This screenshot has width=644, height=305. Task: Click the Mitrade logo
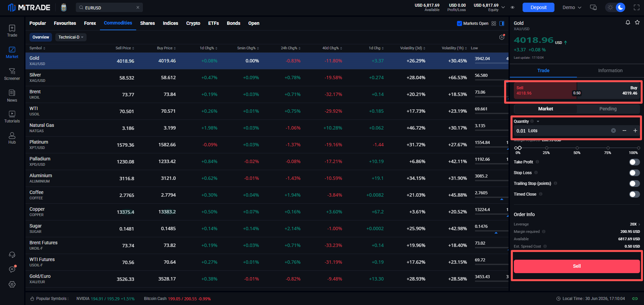click(29, 7)
